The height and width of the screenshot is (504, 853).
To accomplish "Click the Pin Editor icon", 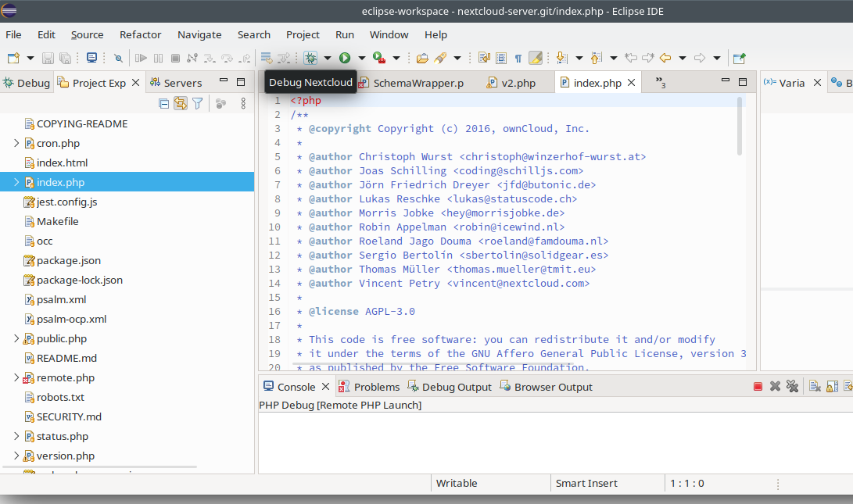I will coord(739,58).
